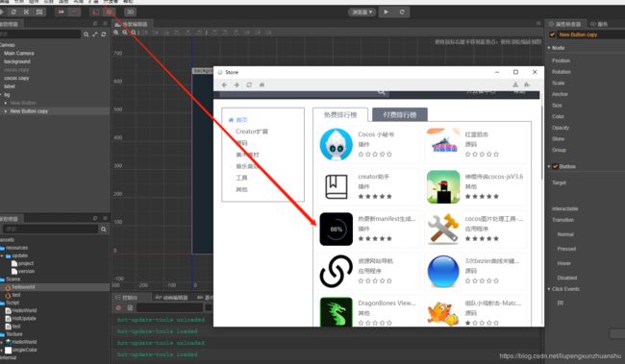Open Store downloads icon
Viewport: 625px width, 364px height.
point(515,85)
